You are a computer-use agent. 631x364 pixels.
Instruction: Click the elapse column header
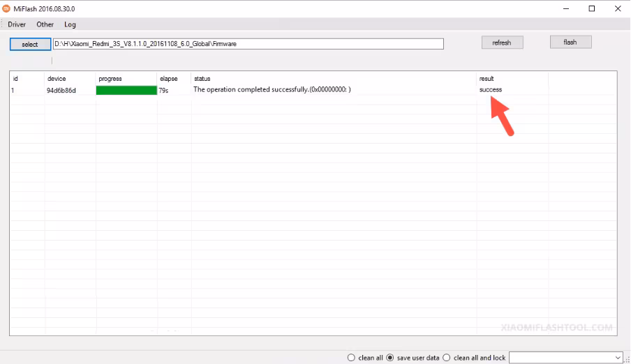click(169, 79)
